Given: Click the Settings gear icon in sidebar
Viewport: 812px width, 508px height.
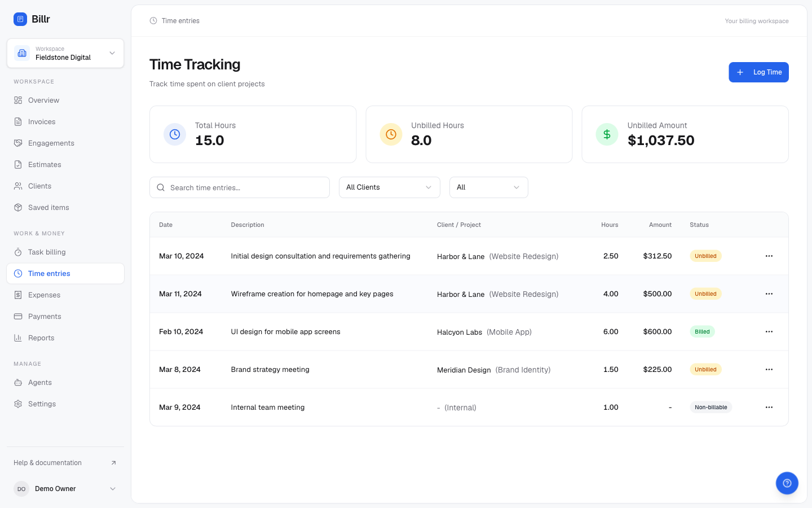Looking at the screenshot, I should click(18, 404).
